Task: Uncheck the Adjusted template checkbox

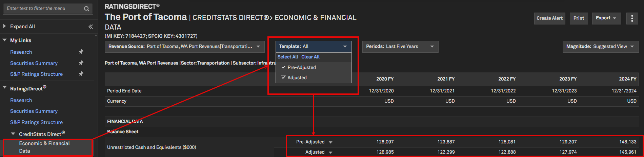Action: (283, 78)
